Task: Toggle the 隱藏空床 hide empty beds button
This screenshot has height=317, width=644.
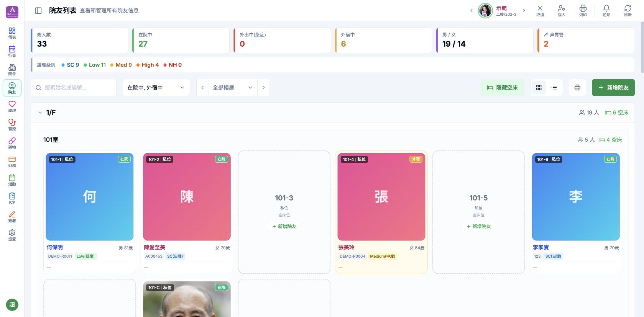Action: (x=502, y=88)
